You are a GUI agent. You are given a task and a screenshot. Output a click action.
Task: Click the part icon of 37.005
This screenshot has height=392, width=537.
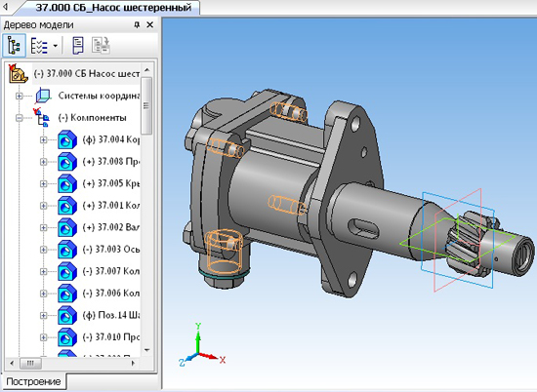click(67, 183)
